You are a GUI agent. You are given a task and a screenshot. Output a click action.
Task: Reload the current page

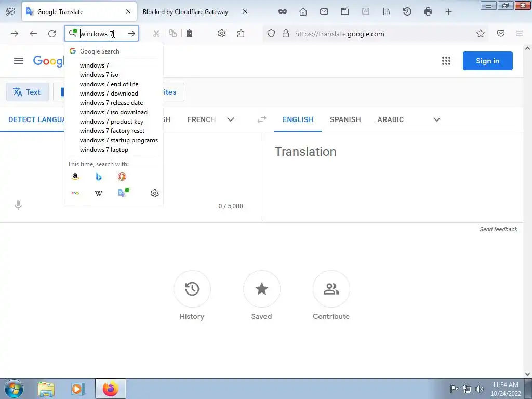point(52,34)
